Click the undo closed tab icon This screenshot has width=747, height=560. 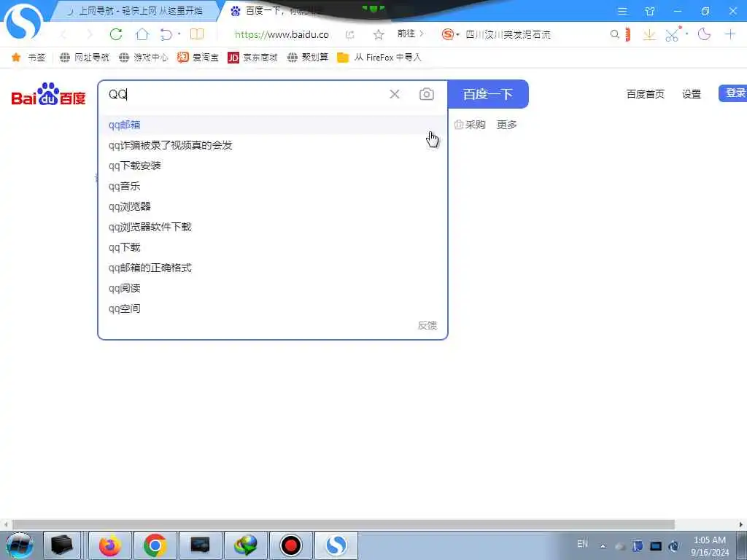(166, 34)
